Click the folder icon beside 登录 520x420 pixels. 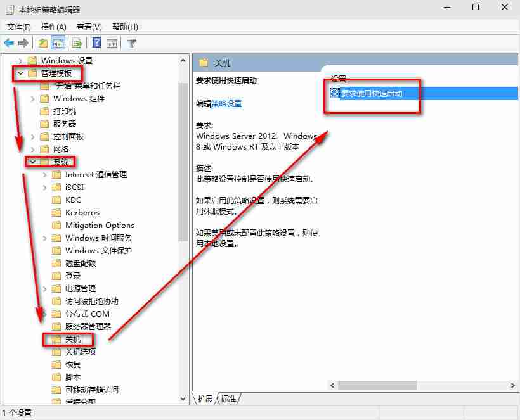56,276
